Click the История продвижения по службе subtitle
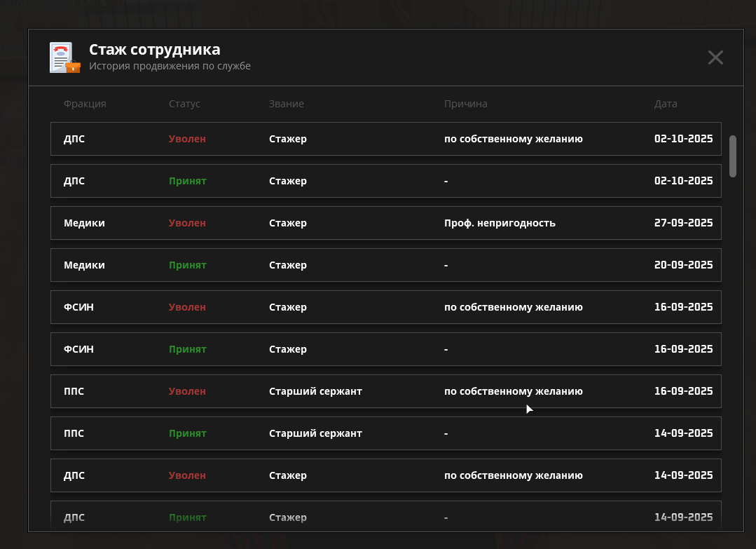The image size is (756, 549). pos(170,67)
